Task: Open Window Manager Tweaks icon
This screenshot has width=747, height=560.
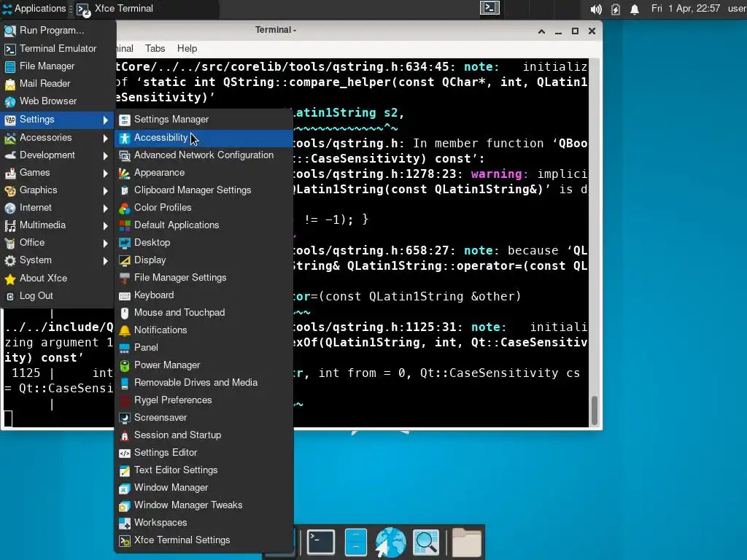Action: [124, 506]
